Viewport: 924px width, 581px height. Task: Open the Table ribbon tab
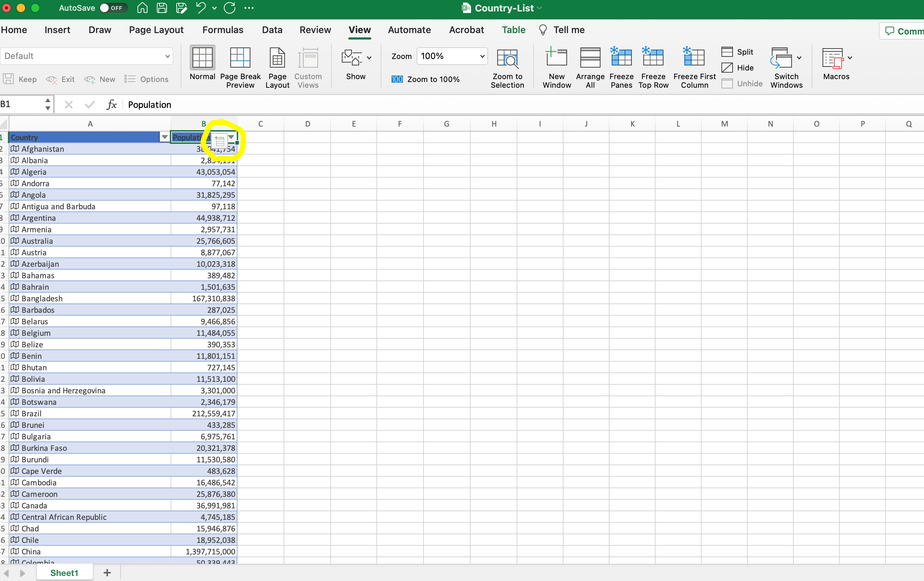pos(513,30)
